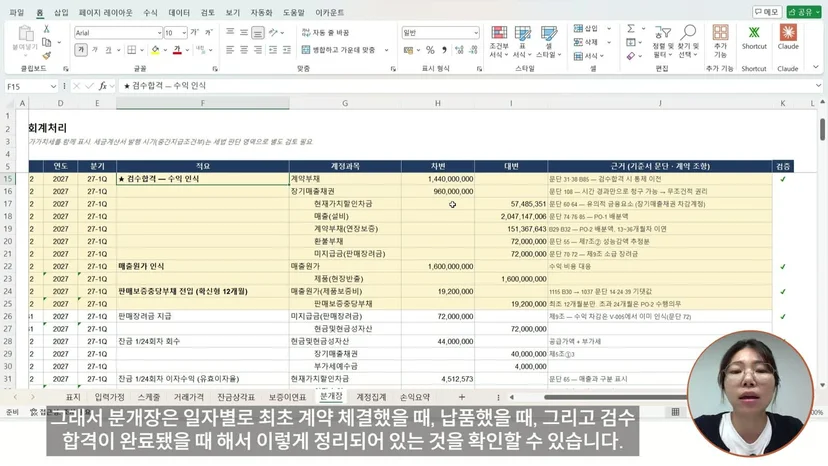Toggle Middle Align in alignment group
This screenshot has width=828, height=466.
(x=244, y=33)
